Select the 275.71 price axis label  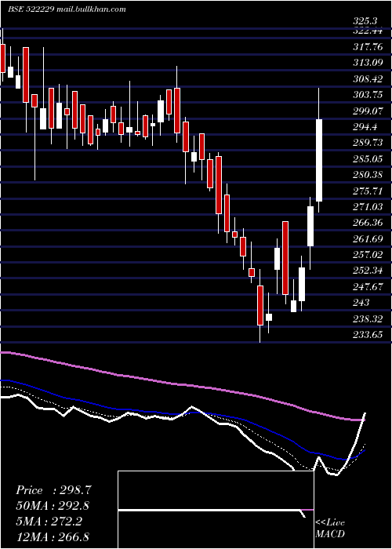point(368,191)
